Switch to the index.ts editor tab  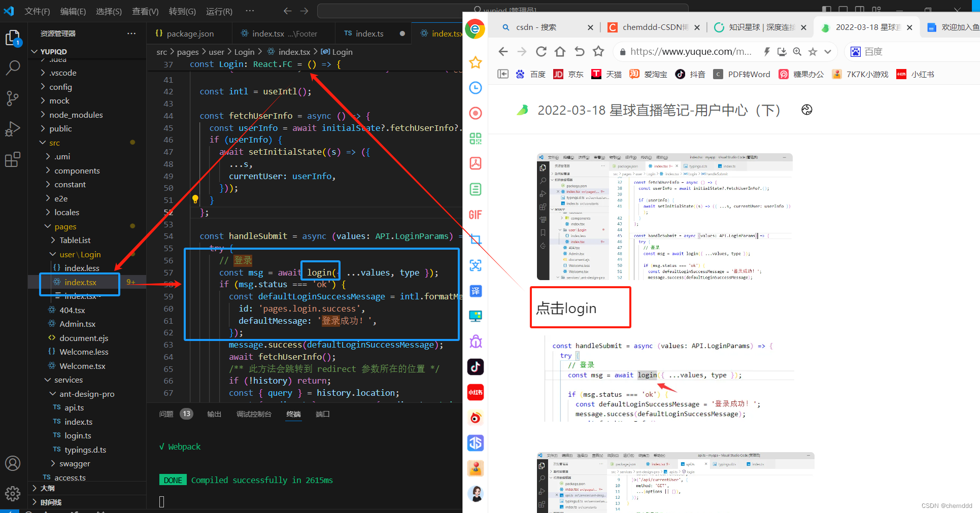tap(370, 33)
